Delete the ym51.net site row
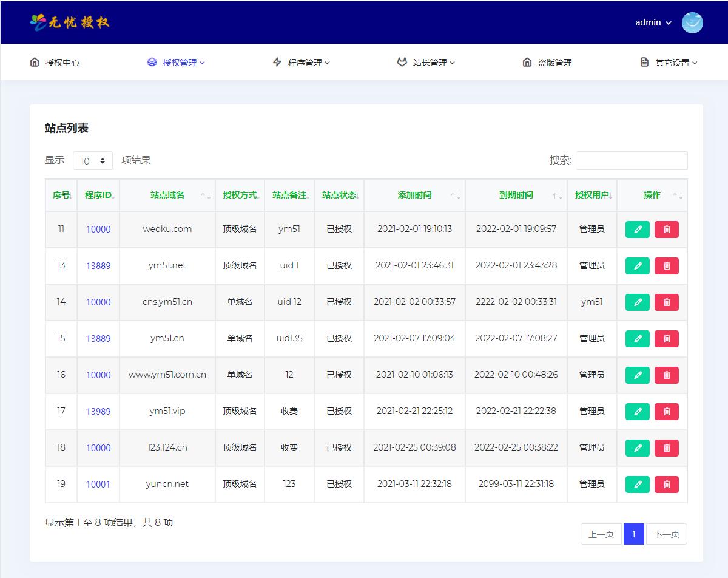This screenshot has width=728, height=578. click(x=666, y=266)
